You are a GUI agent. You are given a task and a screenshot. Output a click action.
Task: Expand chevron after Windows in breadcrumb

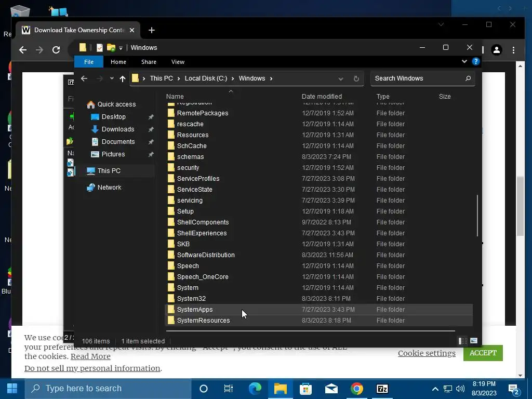click(x=271, y=78)
